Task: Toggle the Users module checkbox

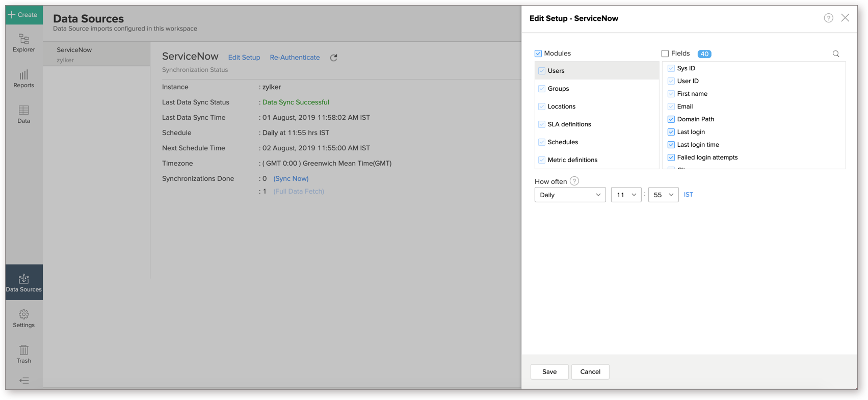Action: [542, 71]
